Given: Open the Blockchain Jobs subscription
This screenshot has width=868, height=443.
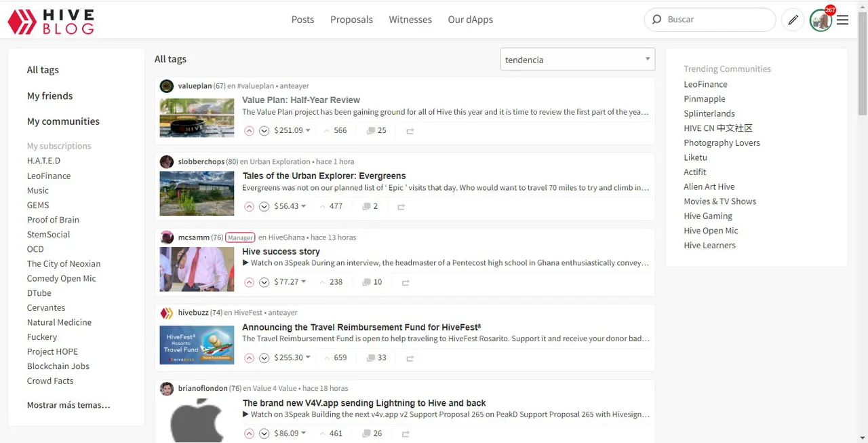Looking at the screenshot, I should (58, 366).
